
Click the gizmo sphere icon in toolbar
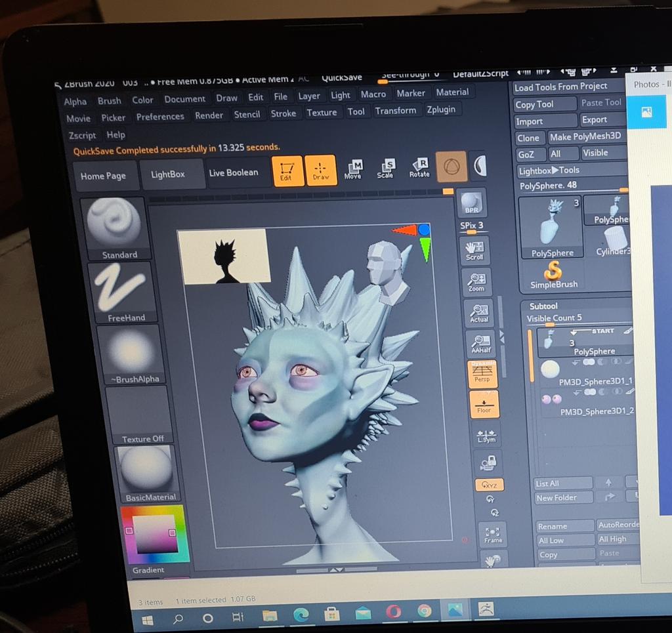pos(451,166)
